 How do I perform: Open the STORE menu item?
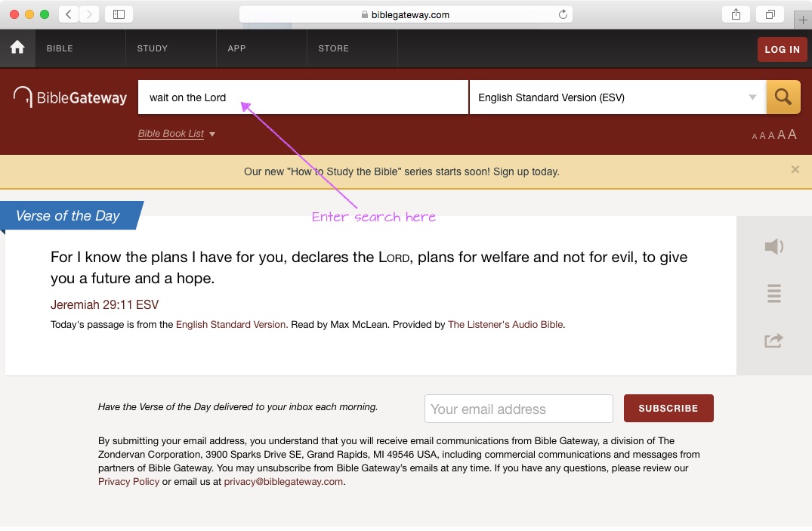point(333,48)
